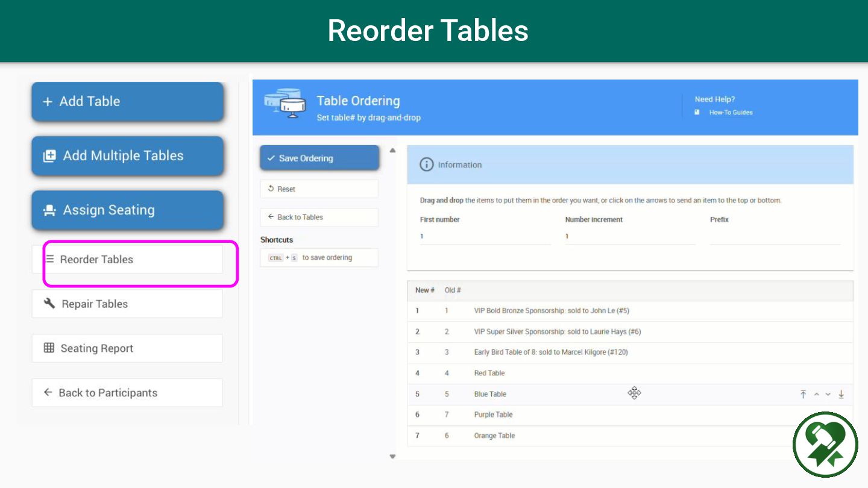Click the grid icon beside Seating Report
Image resolution: width=868 pixels, height=488 pixels.
(49, 348)
